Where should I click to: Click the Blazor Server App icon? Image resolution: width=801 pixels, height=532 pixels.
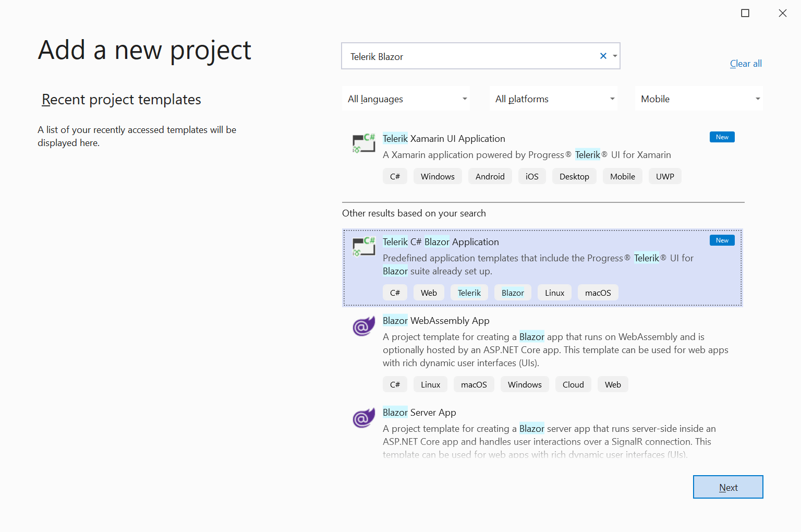coord(363,417)
